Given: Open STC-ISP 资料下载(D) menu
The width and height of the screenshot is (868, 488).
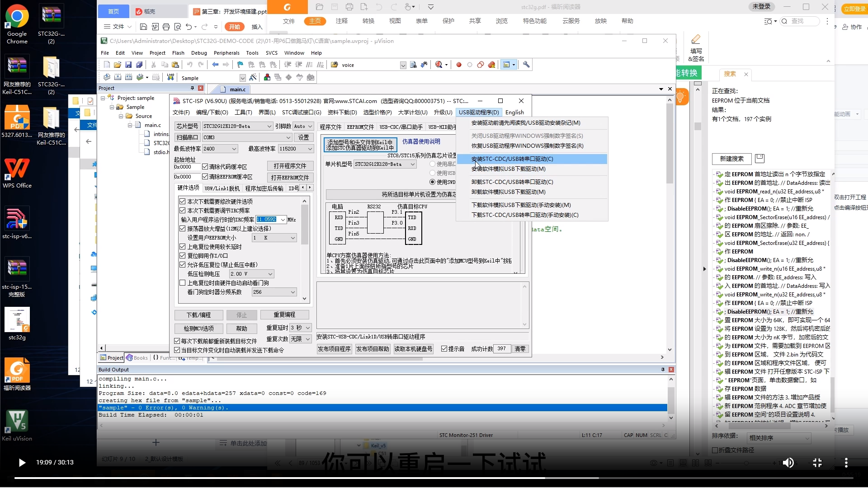Looking at the screenshot, I should point(342,112).
